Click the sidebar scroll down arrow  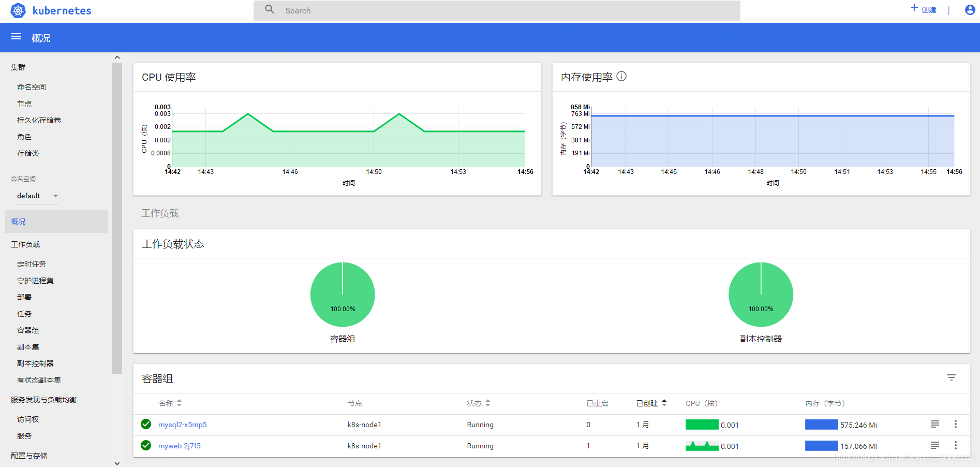pyautogui.click(x=117, y=463)
